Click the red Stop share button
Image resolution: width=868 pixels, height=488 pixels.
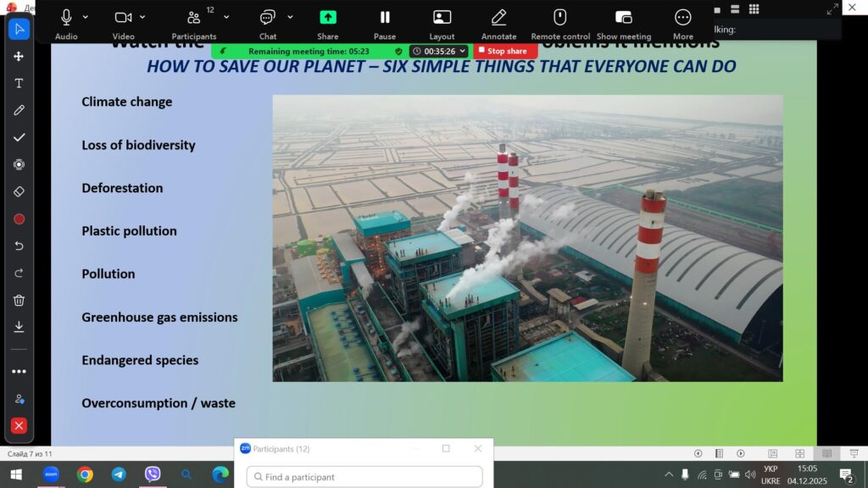pyautogui.click(x=506, y=51)
